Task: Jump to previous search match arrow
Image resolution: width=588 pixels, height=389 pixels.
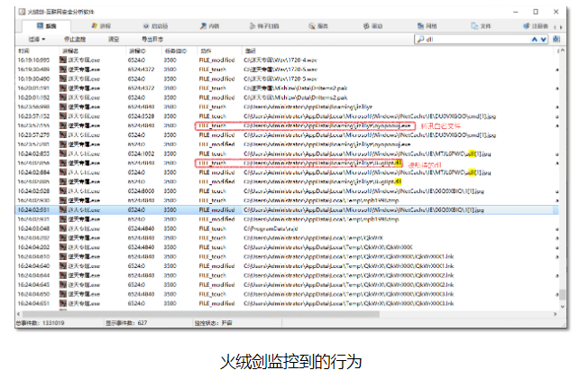Action: point(535,39)
